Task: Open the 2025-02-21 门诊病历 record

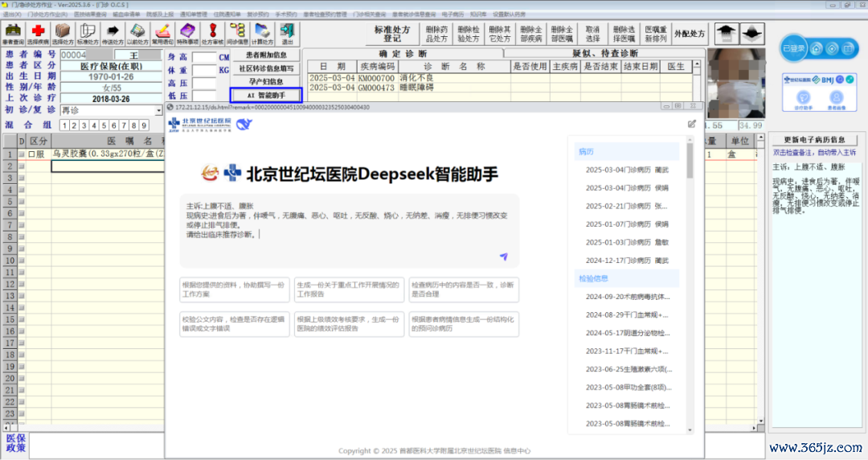Action: pos(626,206)
